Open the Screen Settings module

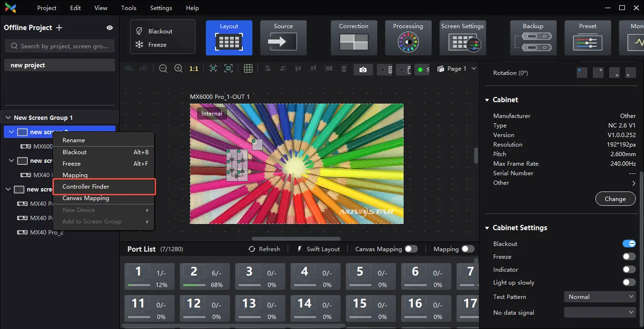pyautogui.click(x=462, y=38)
